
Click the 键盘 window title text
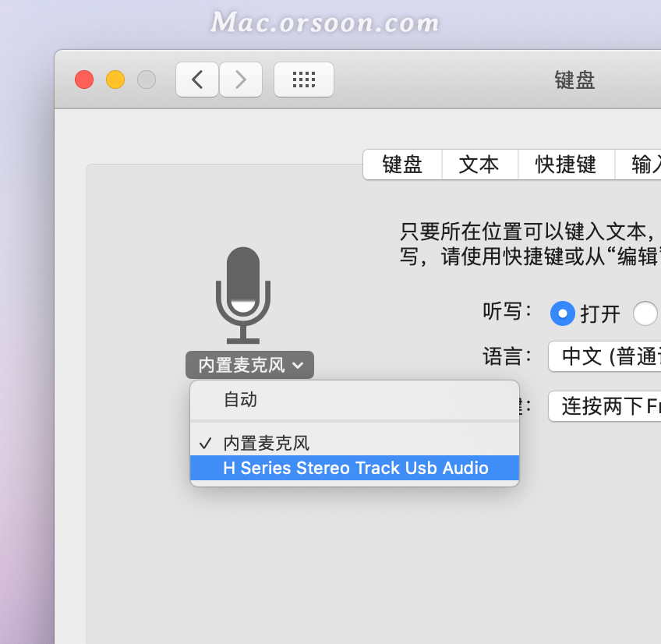(x=574, y=80)
